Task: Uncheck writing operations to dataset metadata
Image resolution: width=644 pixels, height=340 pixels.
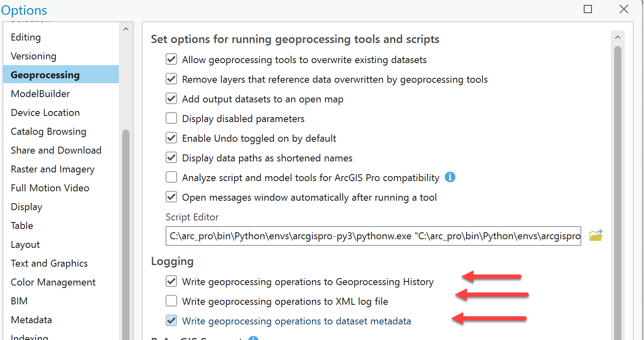Action: point(171,321)
